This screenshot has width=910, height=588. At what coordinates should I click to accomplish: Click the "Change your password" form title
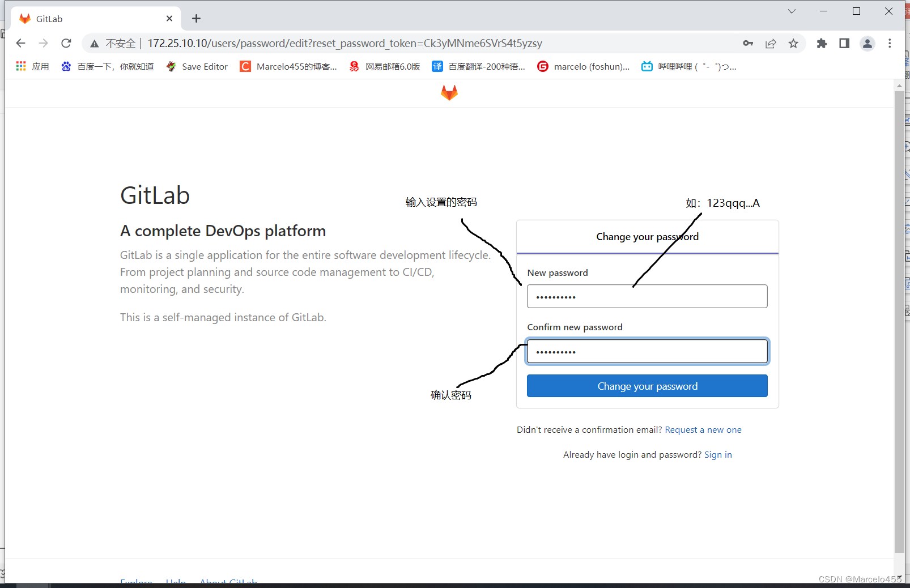[647, 237]
